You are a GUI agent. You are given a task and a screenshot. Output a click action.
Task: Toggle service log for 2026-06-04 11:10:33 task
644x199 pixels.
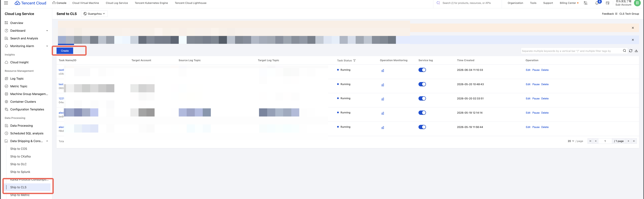click(x=422, y=70)
